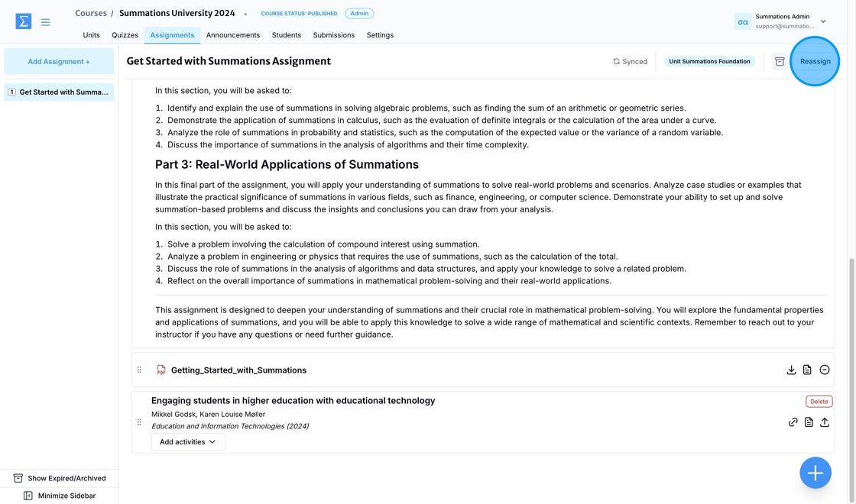Remove the Getting_Started_with_Summations attachment
The height and width of the screenshot is (504, 856).
click(825, 370)
